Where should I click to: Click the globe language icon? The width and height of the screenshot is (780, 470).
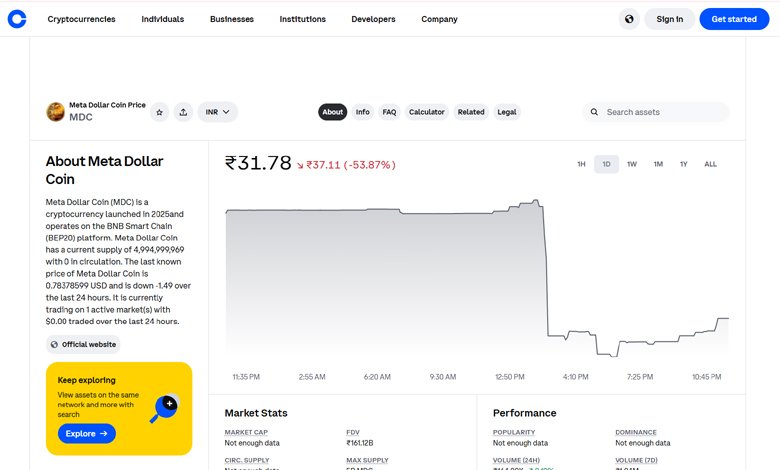(629, 19)
